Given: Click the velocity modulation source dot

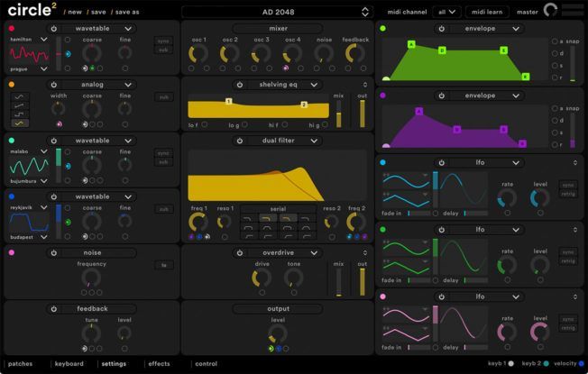Looking at the screenshot, I should (582, 363).
